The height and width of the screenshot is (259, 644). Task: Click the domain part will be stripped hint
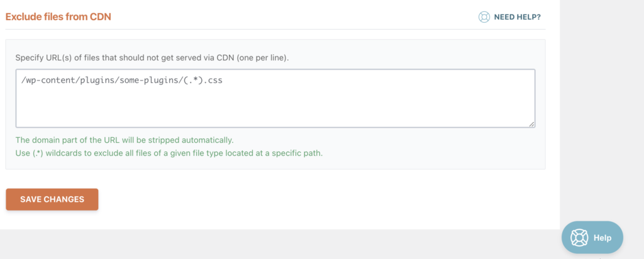click(125, 140)
